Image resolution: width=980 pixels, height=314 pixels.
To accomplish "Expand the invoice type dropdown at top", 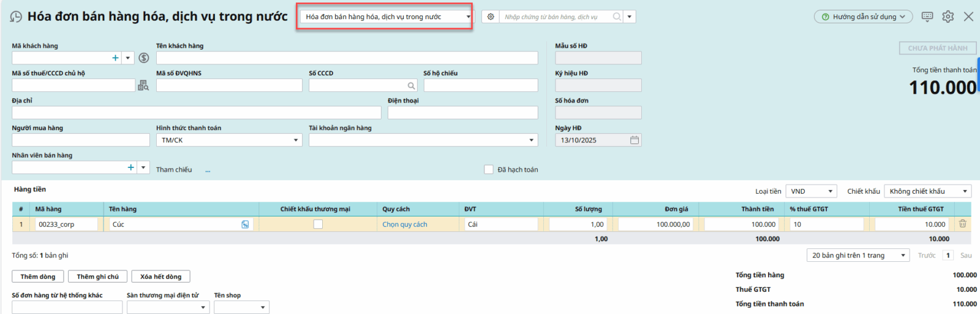I will [468, 17].
